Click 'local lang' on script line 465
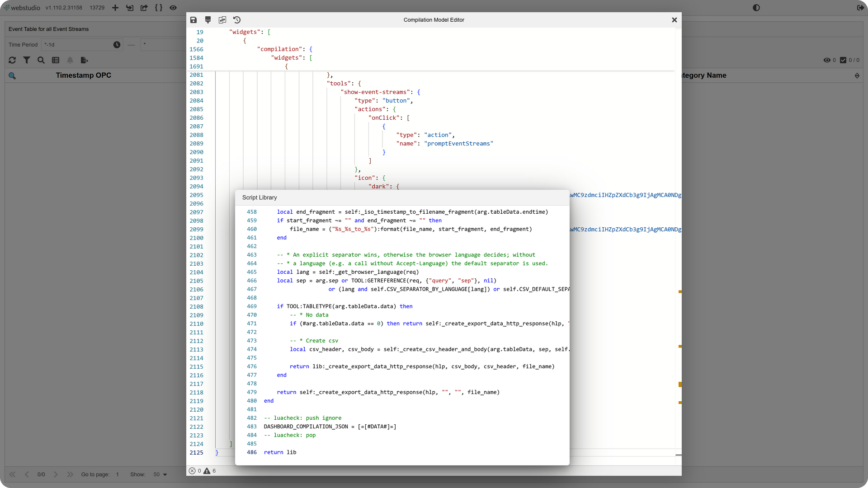 [x=293, y=272]
